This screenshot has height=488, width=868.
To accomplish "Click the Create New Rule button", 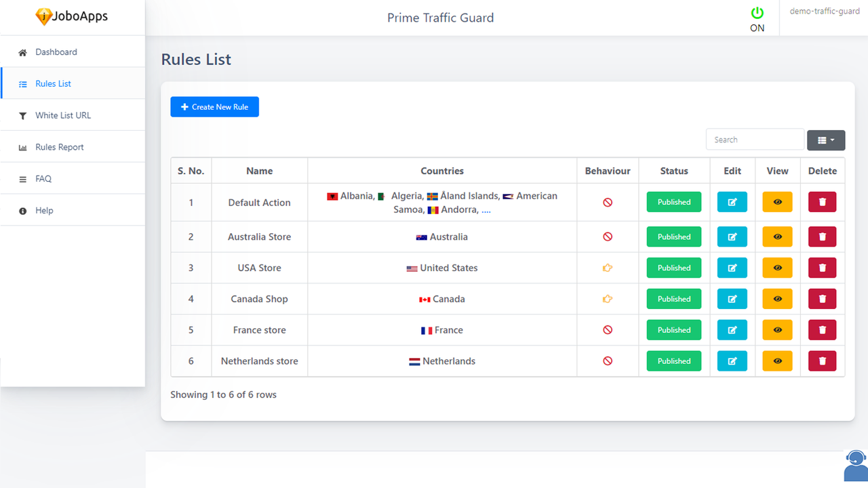I will (x=214, y=107).
